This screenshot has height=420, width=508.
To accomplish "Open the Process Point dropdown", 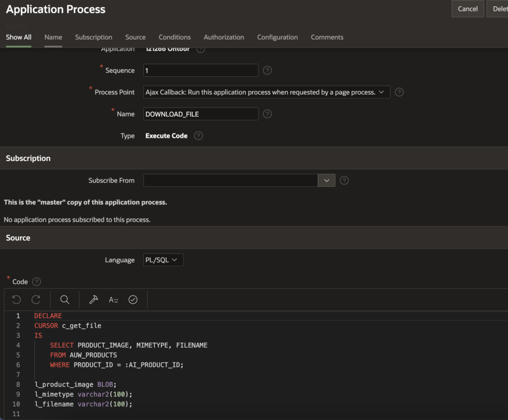I will pos(266,92).
